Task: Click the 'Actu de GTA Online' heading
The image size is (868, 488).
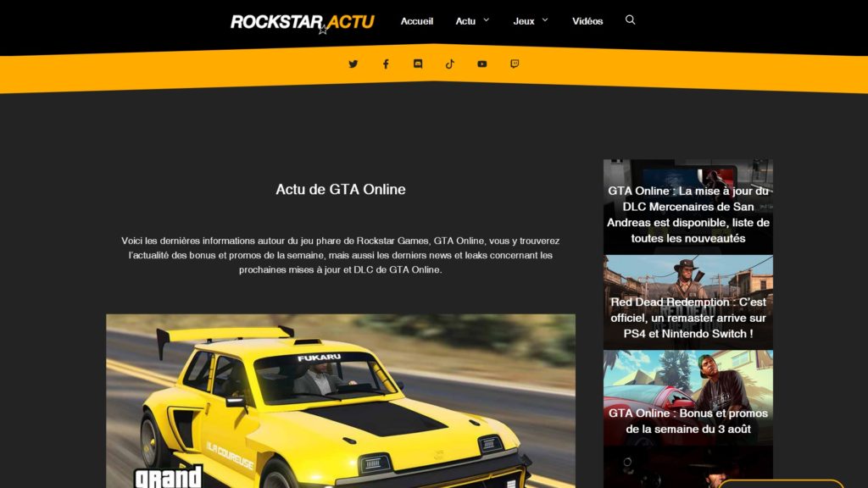Action: coord(341,189)
